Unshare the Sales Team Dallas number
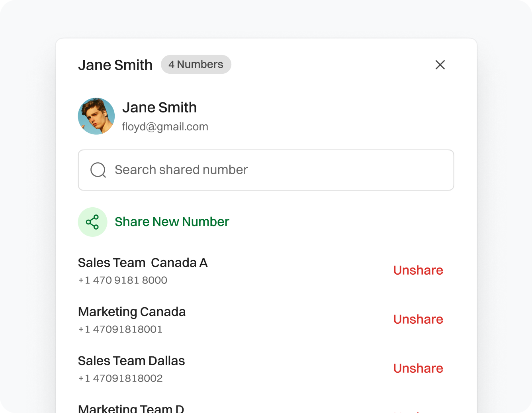The image size is (532, 413). tap(418, 368)
